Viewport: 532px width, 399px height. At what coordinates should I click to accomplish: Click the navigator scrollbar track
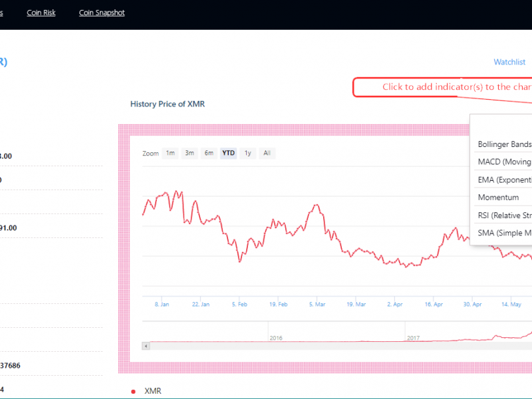tap(332, 346)
